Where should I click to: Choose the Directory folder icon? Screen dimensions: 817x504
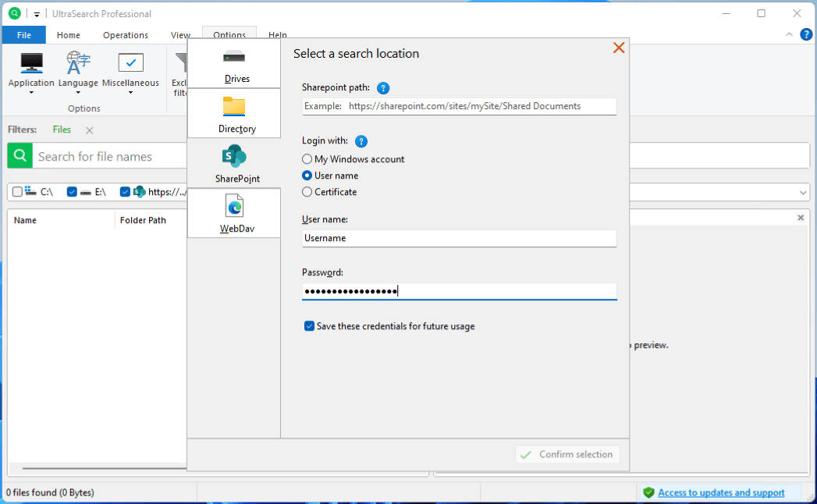(x=234, y=106)
